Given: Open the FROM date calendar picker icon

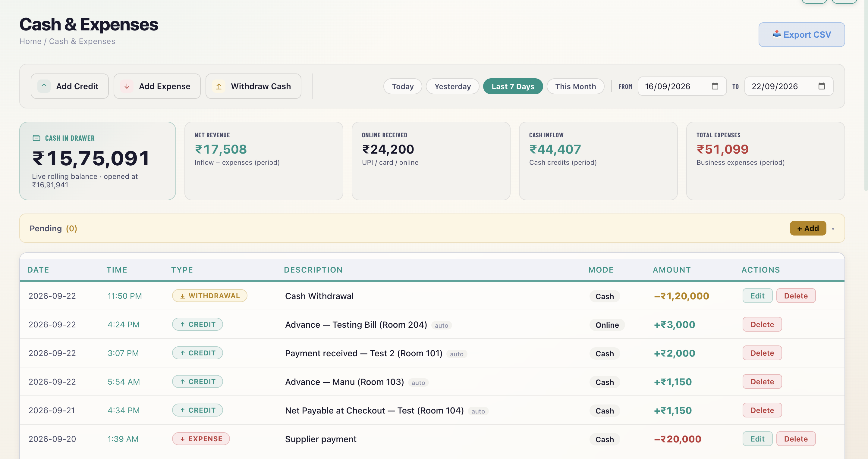Looking at the screenshot, I should pyautogui.click(x=715, y=86).
